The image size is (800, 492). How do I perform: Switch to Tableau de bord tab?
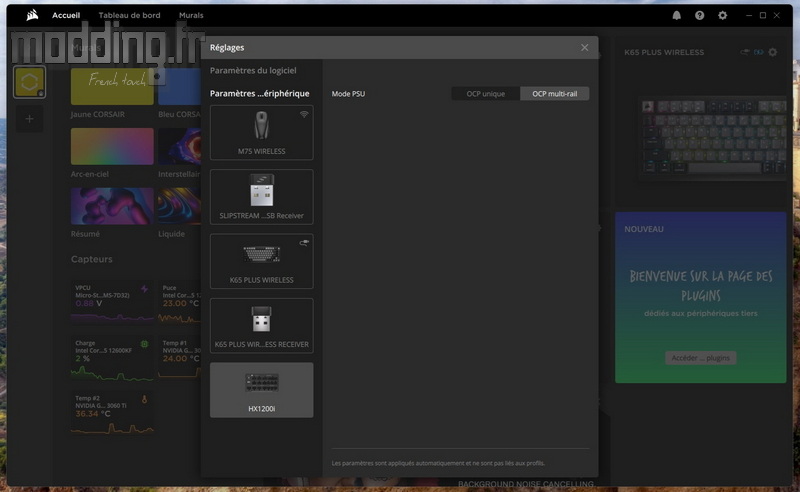point(129,15)
